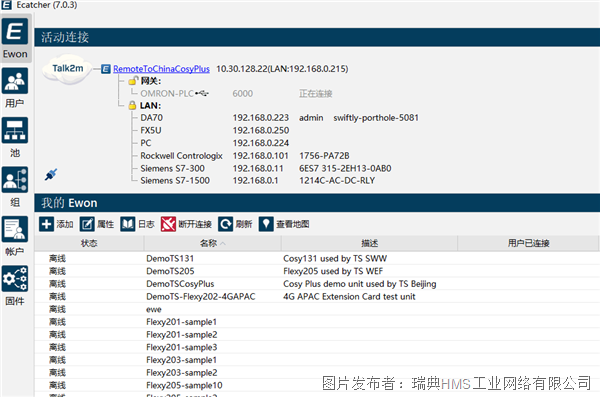Viewport: 600px width, 397px height.
Task: Click the Properties (属性) edit icon
Action: pyautogui.click(x=87, y=224)
